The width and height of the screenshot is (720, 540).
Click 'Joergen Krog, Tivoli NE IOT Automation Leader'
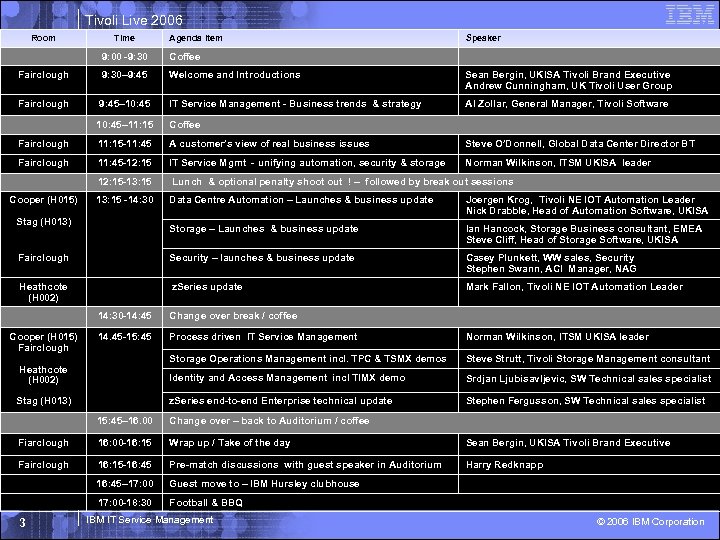click(580, 200)
